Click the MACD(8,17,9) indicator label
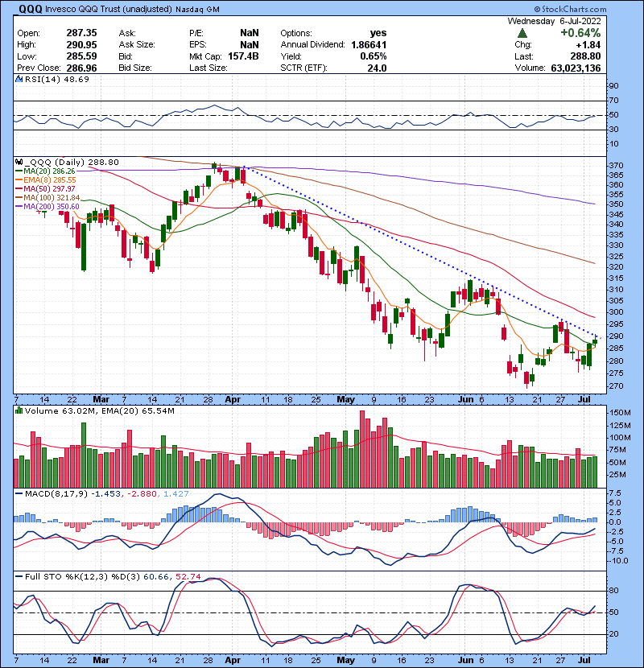Viewport: 644px width, 668px height. [56, 494]
